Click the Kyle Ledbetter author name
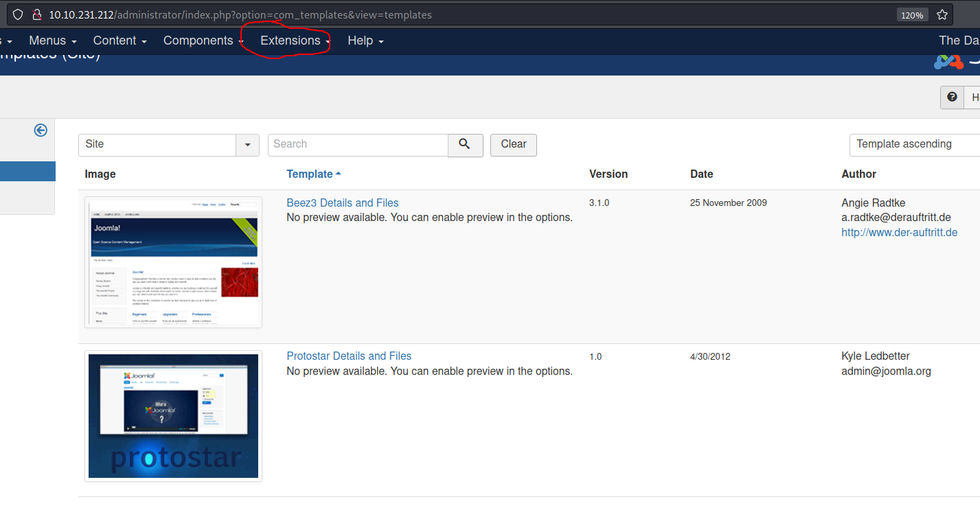 [x=876, y=356]
